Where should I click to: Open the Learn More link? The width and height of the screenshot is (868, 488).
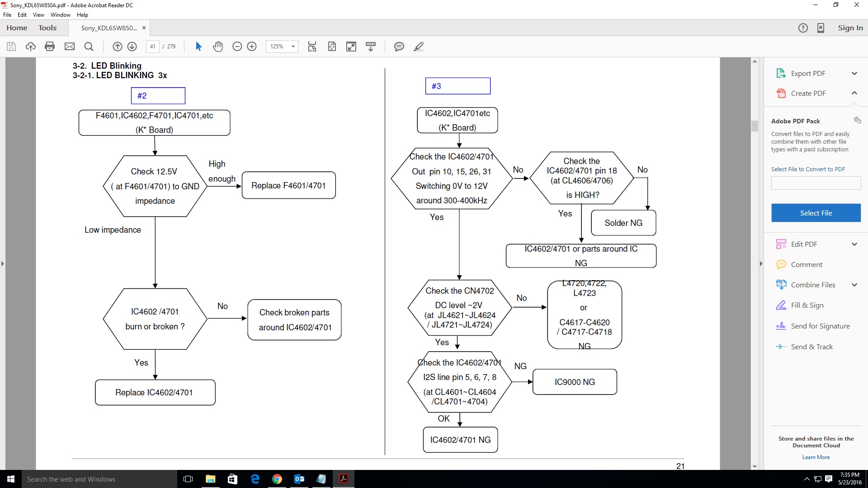coord(816,457)
